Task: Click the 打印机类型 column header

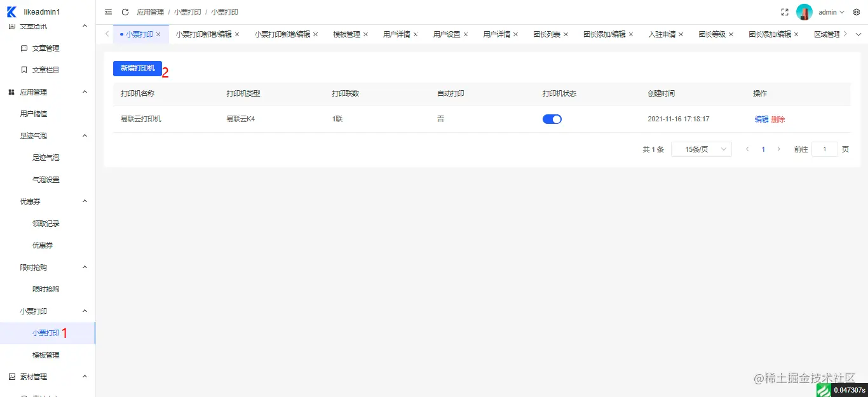Action: point(243,93)
